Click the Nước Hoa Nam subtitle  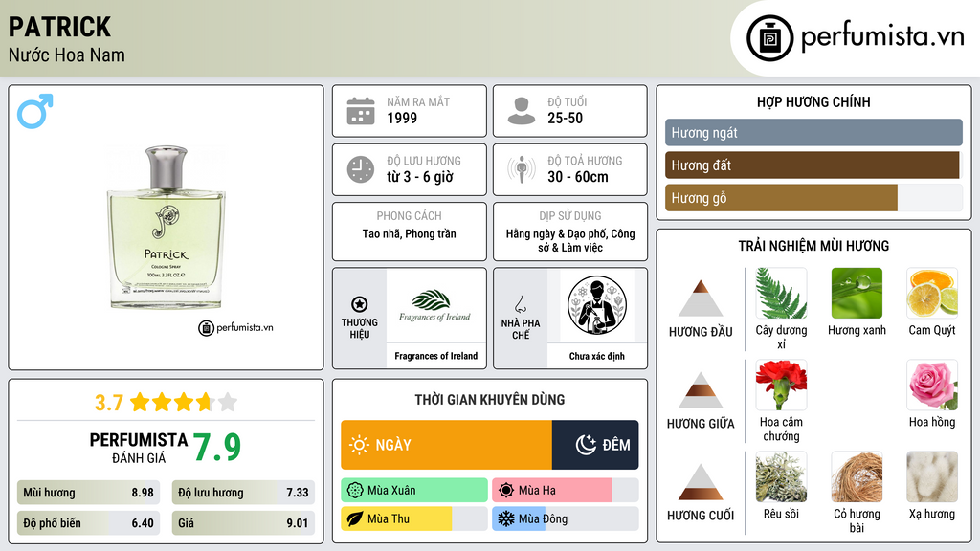(x=66, y=55)
